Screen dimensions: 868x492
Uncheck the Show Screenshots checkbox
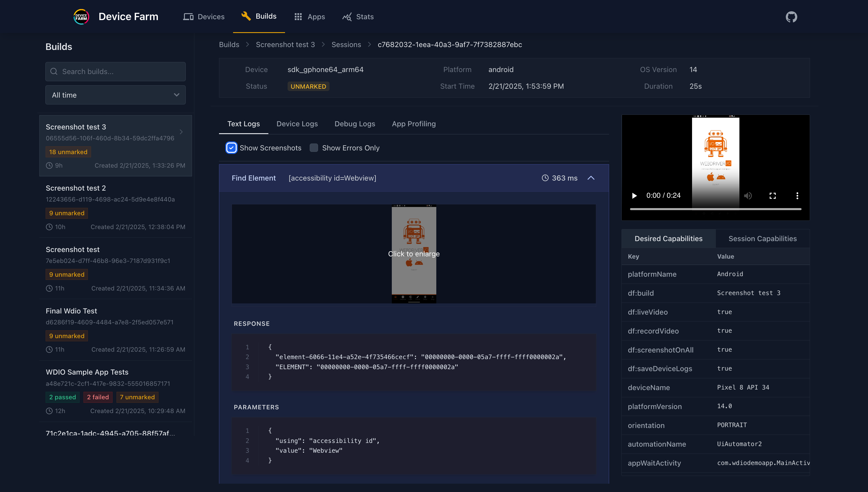click(x=231, y=148)
